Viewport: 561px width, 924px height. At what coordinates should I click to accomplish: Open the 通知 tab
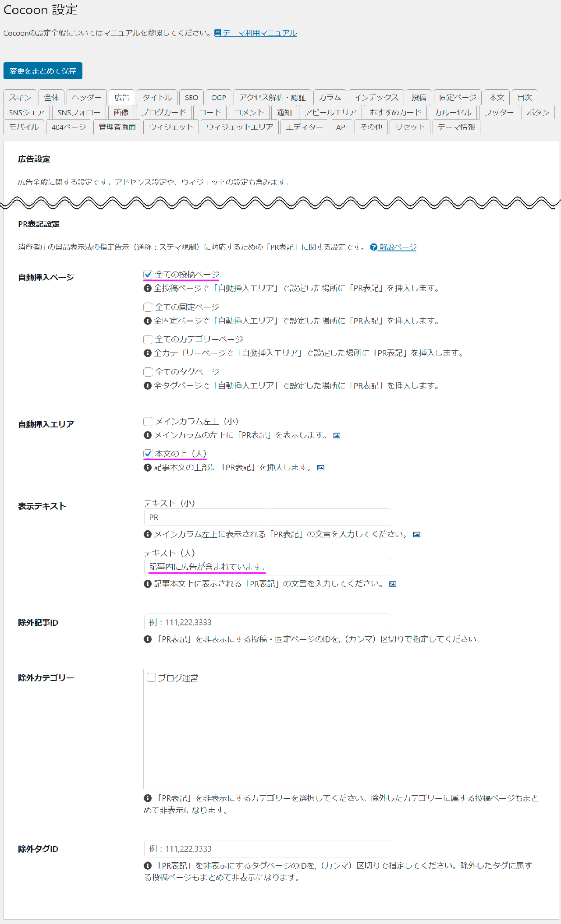pyautogui.click(x=284, y=112)
